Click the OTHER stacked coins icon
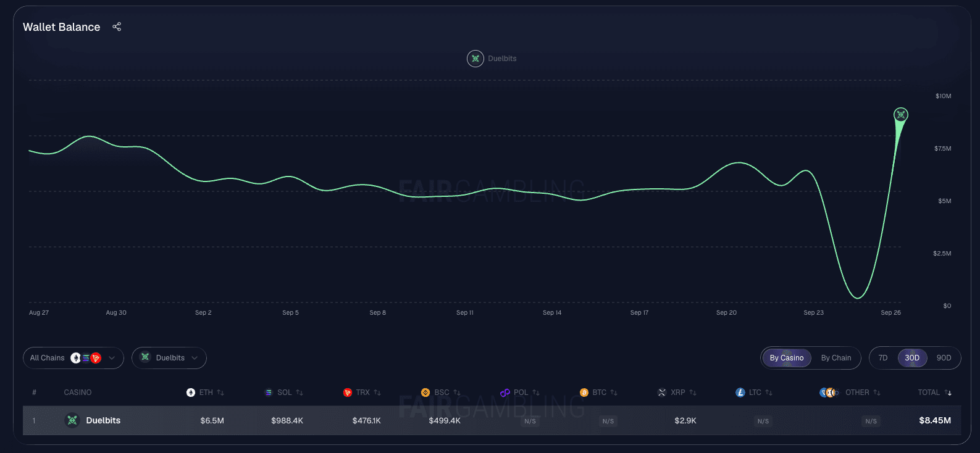This screenshot has height=453, width=980. [829, 393]
